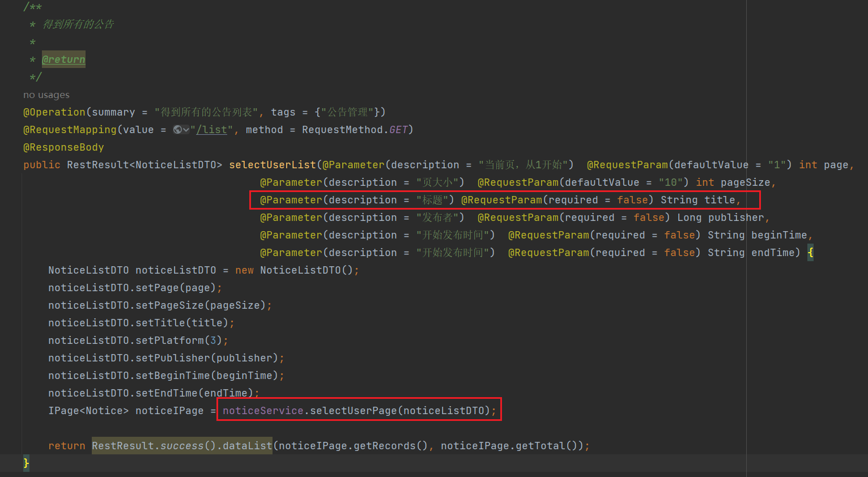The width and height of the screenshot is (868, 477).
Task: Click the highlighted opening brace after endTime
Action: 811,253
